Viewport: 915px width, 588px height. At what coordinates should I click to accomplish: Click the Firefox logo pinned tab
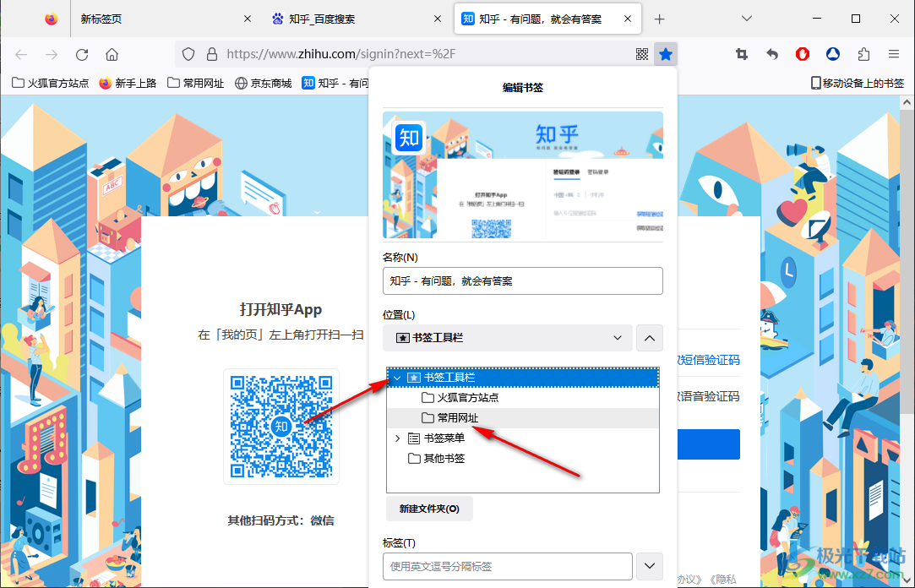tap(52, 19)
